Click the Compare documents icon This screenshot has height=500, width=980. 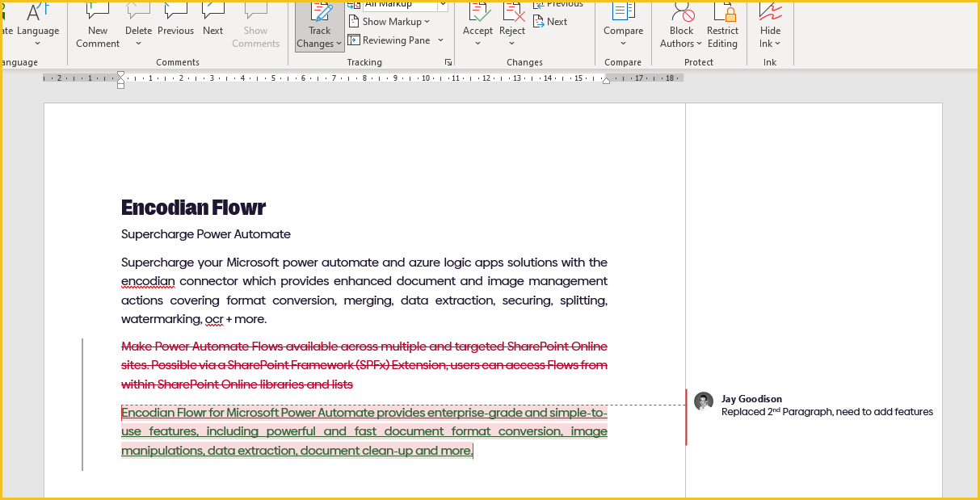(x=623, y=11)
